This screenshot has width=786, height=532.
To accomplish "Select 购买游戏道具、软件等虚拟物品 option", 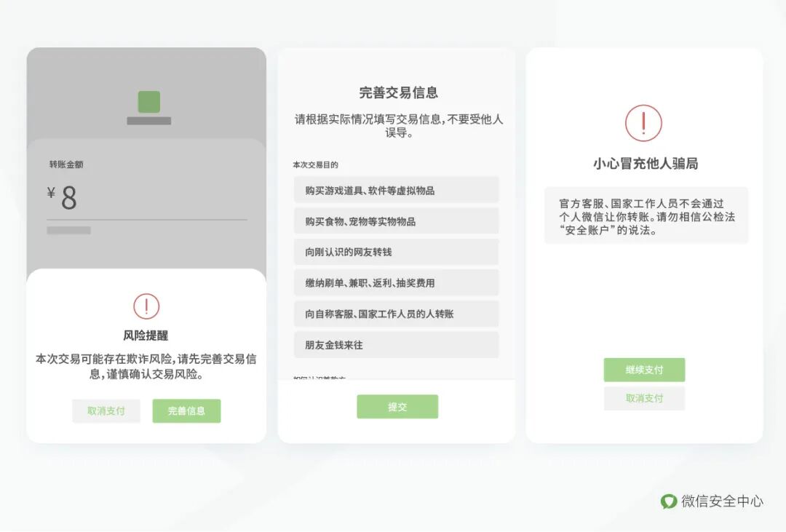I will 396,189.
